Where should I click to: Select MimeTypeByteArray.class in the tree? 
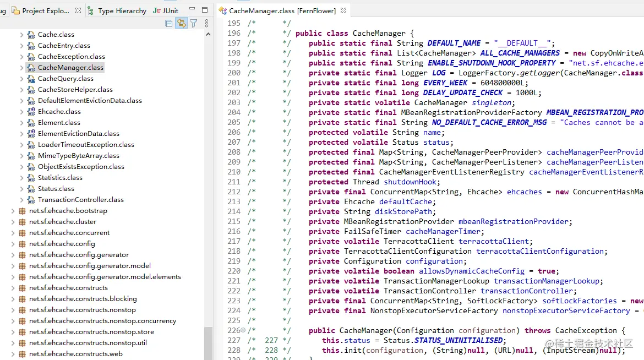pos(79,156)
